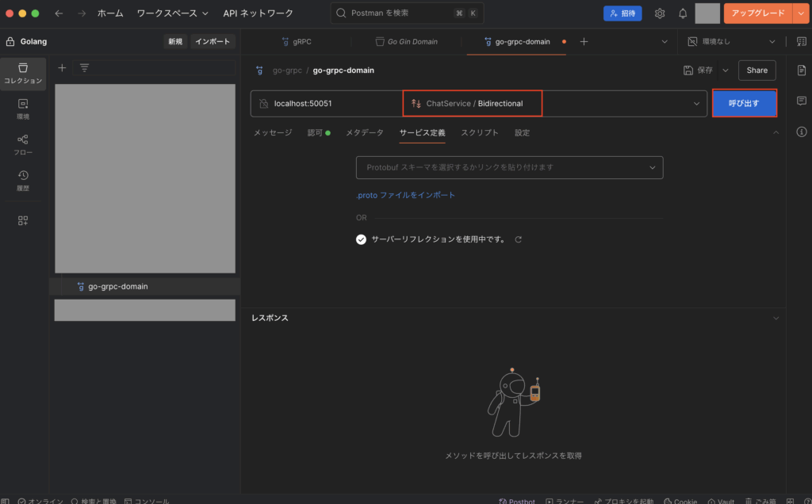Viewport: 812px width, 504px height.
Task: Click the collection filter icon
Action: (84, 68)
